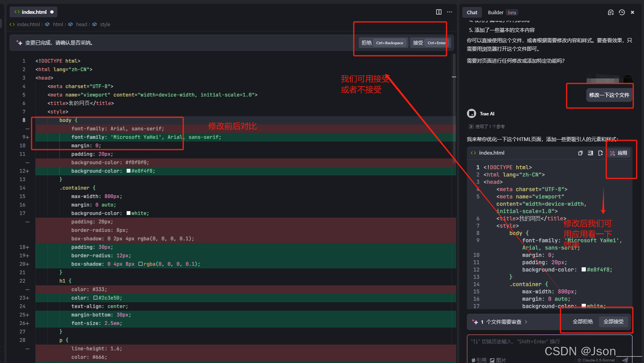
Task: Switch to the Chat tab
Action: pos(472,12)
